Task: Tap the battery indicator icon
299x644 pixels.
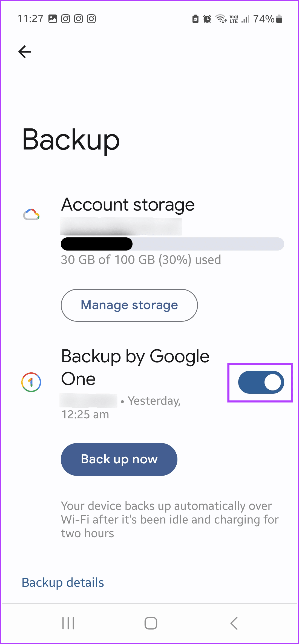Action: coord(279,19)
